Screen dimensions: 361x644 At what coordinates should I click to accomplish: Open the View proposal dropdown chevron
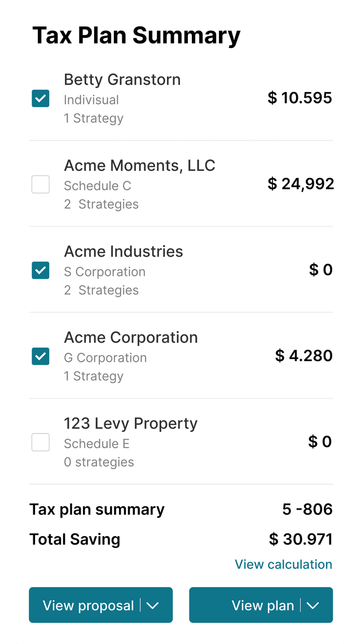coord(153,606)
